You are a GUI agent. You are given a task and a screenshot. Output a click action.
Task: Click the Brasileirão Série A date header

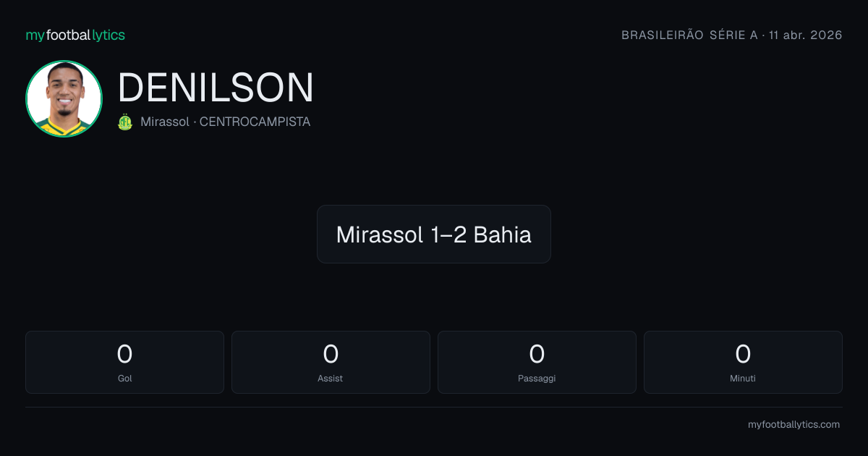732,35
